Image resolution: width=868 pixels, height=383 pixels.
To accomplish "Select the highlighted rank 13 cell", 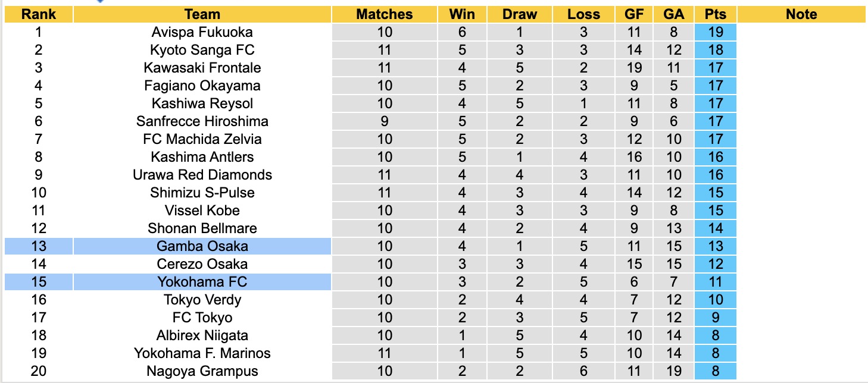I will (38, 246).
